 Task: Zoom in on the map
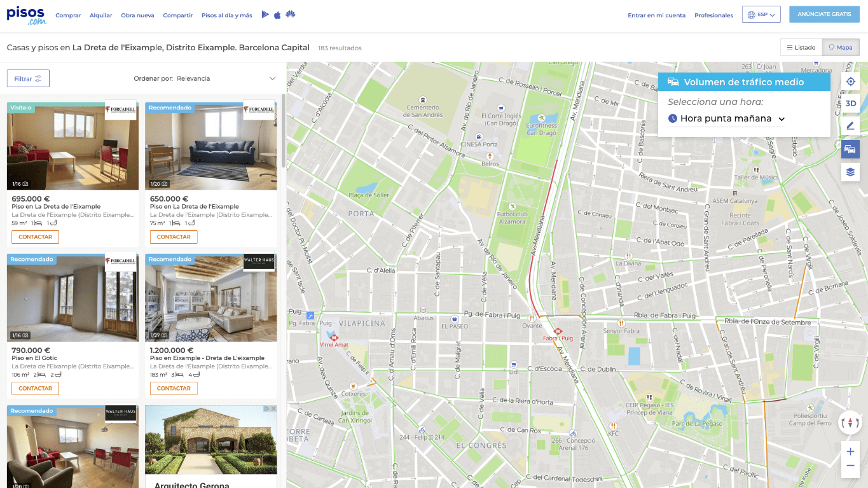coord(850,452)
